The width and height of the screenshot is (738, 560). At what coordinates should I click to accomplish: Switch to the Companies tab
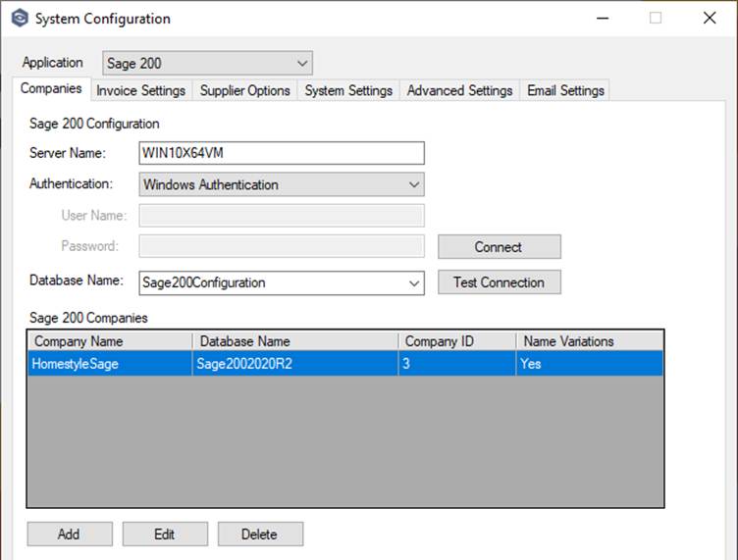pos(51,89)
